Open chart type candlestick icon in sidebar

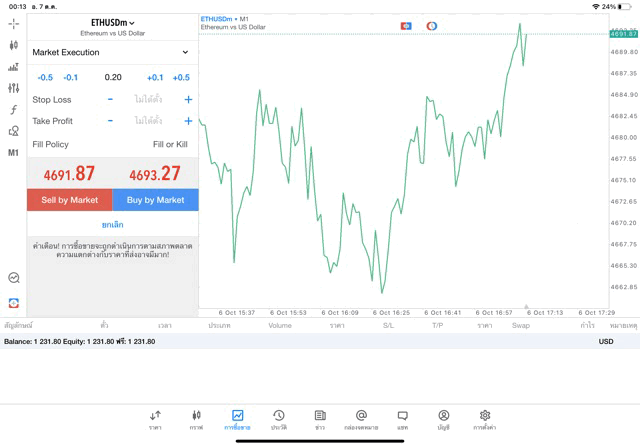pos(13,45)
